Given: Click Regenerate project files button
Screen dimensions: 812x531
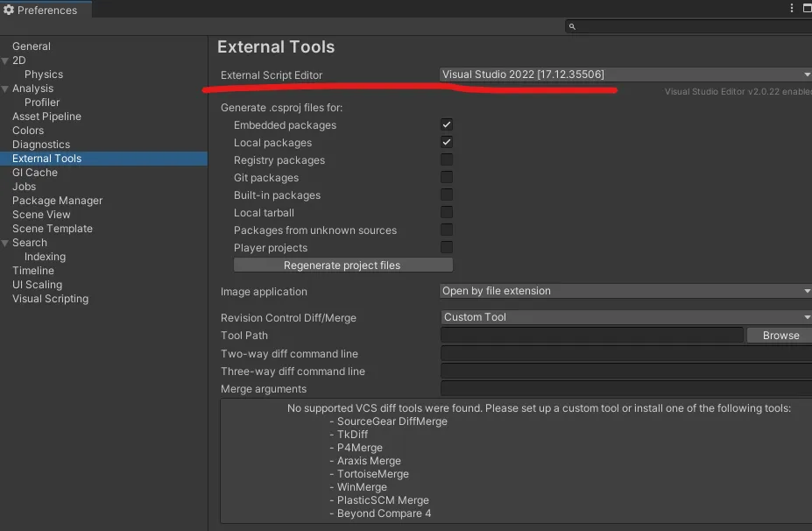Looking at the screenshot, I should (342, 265).
